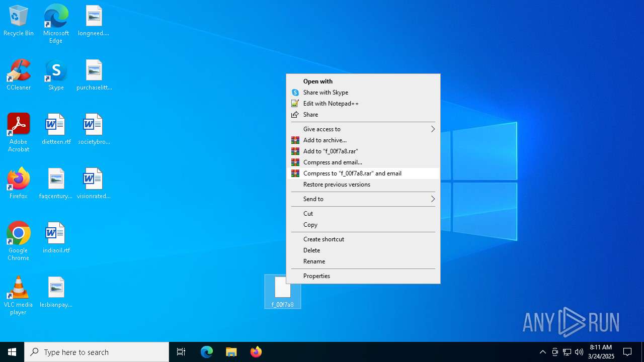This screenshot has width=644, height=362.
Task: Select the dietteen.rtf document icon
Action: [56, 129]
